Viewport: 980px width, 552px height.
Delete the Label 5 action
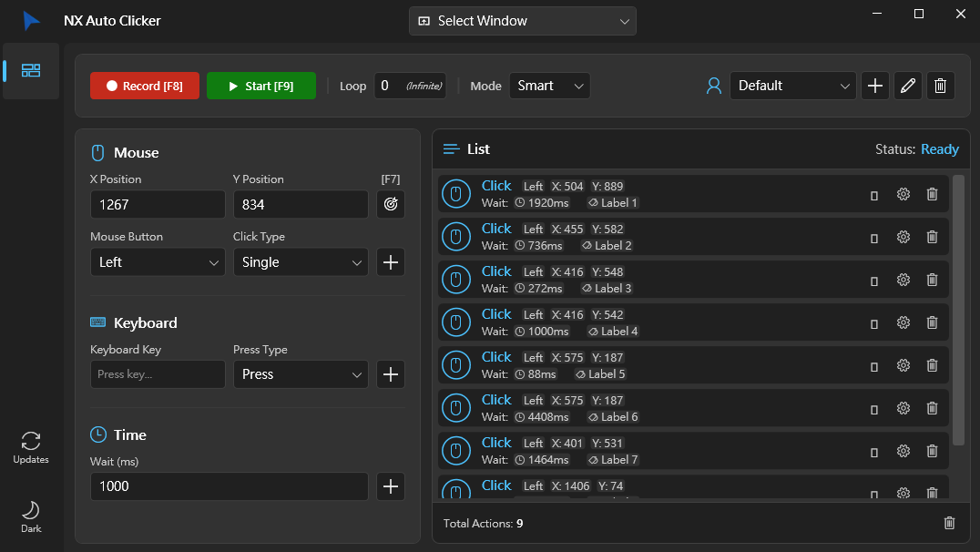coord(932,365)
